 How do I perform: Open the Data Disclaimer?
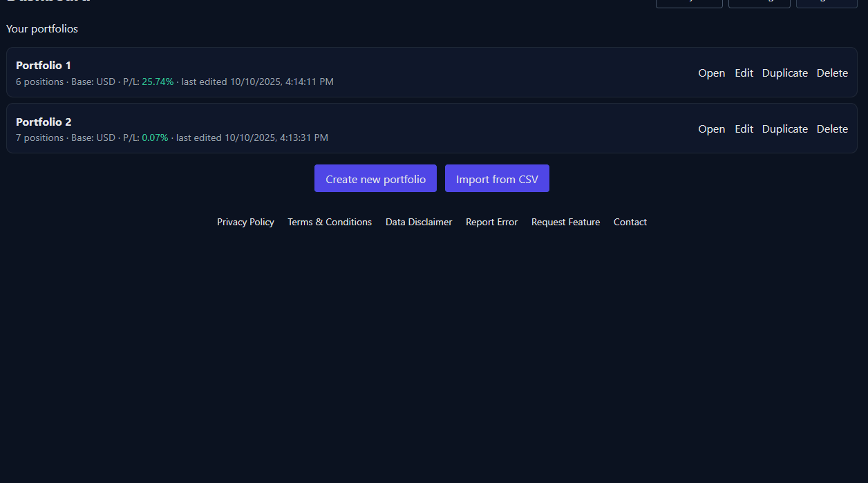419,222
